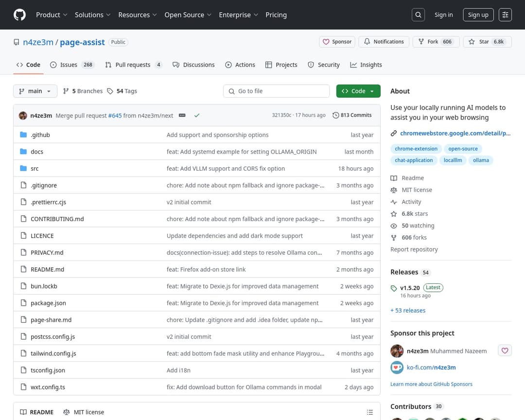
Task: Open pull request #645 link
Action: pyautogui.click(x=115, y=116)
